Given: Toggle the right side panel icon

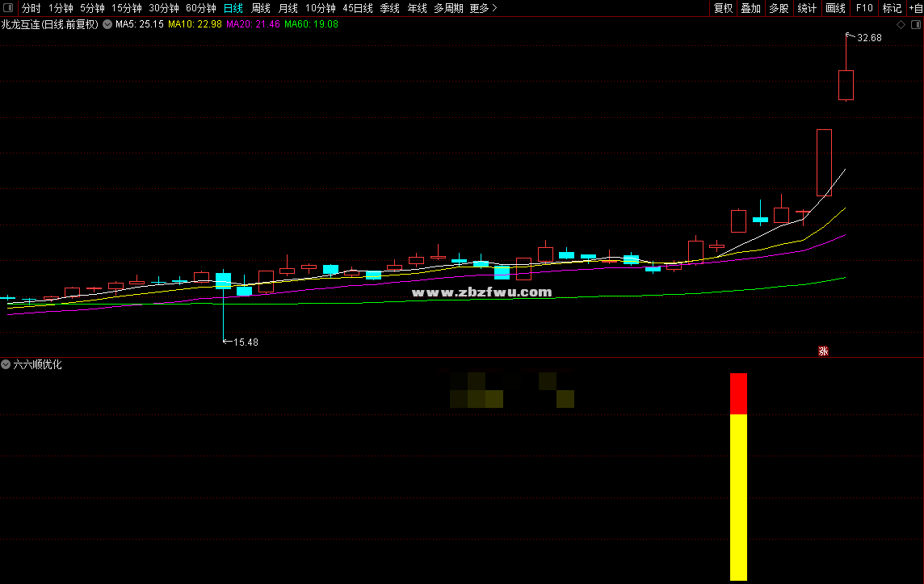Looking at the screenshot, I should tap(916, 25).
